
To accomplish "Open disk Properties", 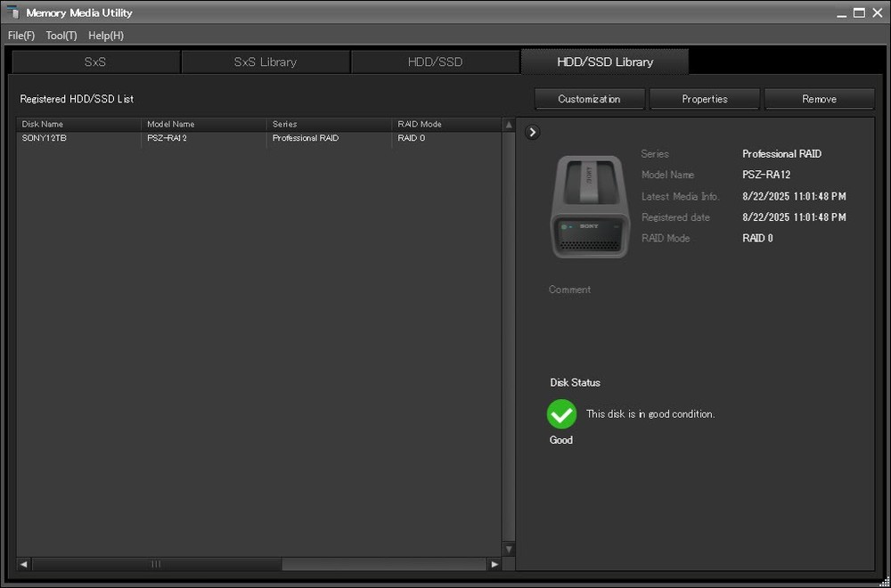I will point(705,99).
